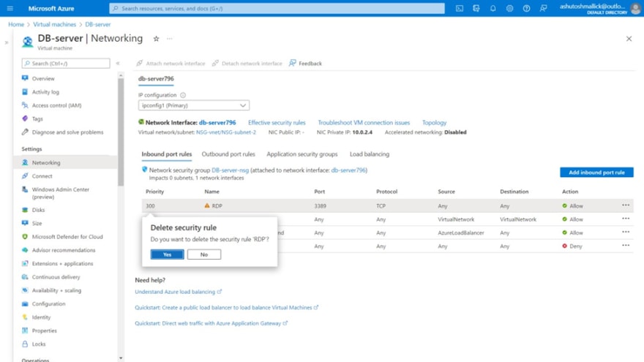The image size is (644, 362).
Task: Switch to Application security groups tab
Action: [302, 154]
